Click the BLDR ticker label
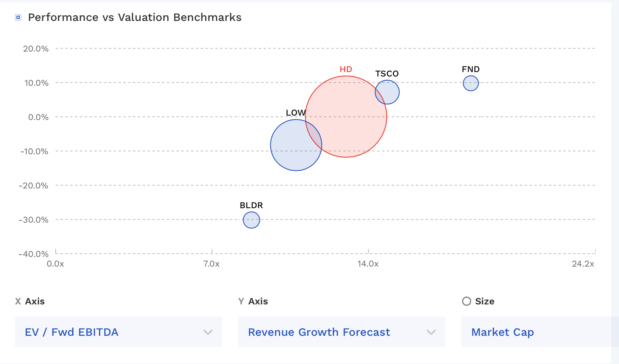This screenshot has width=619, height=364. pyautogui.click(x=251, y=205)
